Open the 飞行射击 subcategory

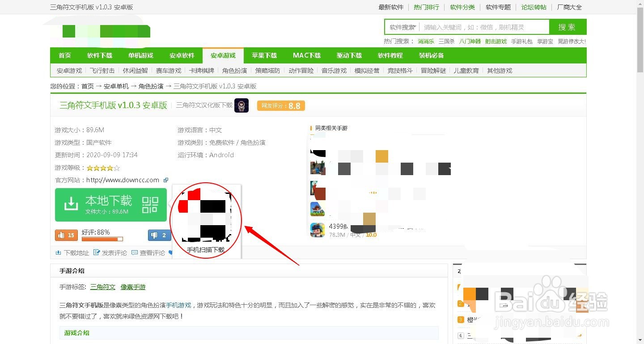tap(102, 71)
